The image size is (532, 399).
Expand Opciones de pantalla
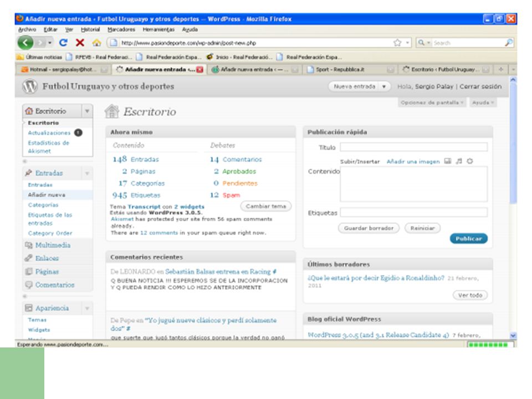click(432, 103)
